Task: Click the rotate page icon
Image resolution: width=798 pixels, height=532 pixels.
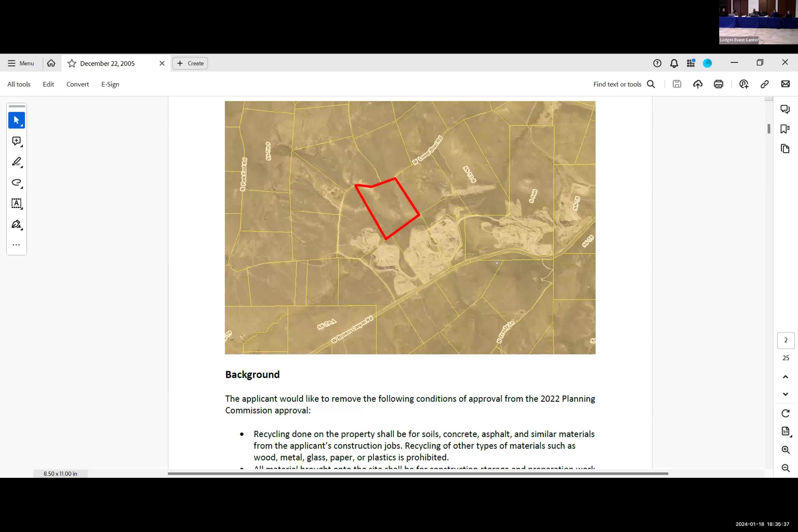Action: (x=785, y=413)
